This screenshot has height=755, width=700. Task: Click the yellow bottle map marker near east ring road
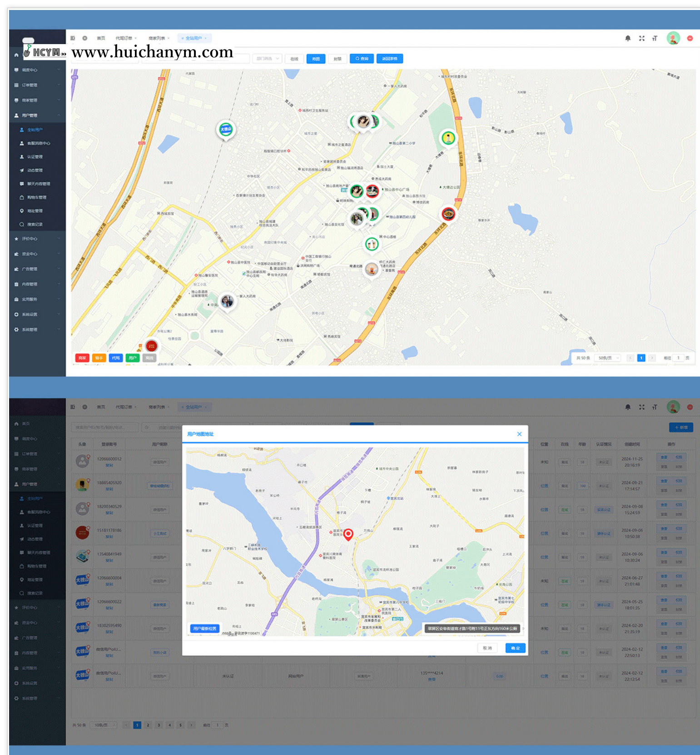click(448, 138)
